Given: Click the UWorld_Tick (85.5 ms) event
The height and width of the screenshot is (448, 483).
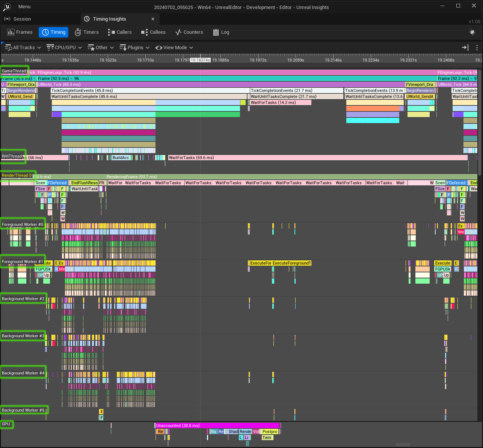Looking at the screenshot, I should (222, 84).
